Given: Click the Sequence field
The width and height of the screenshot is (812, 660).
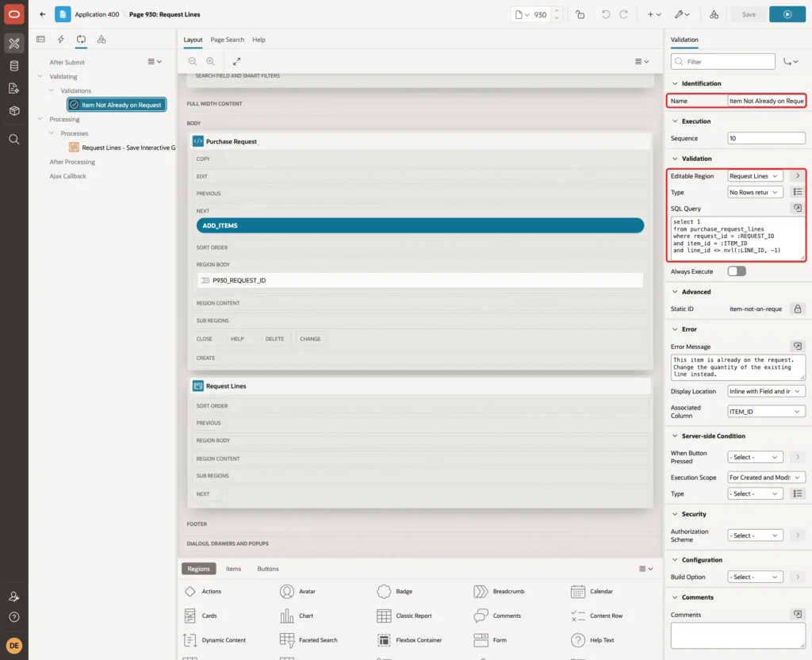Looking at the screenshot, I should pos(766,138).
